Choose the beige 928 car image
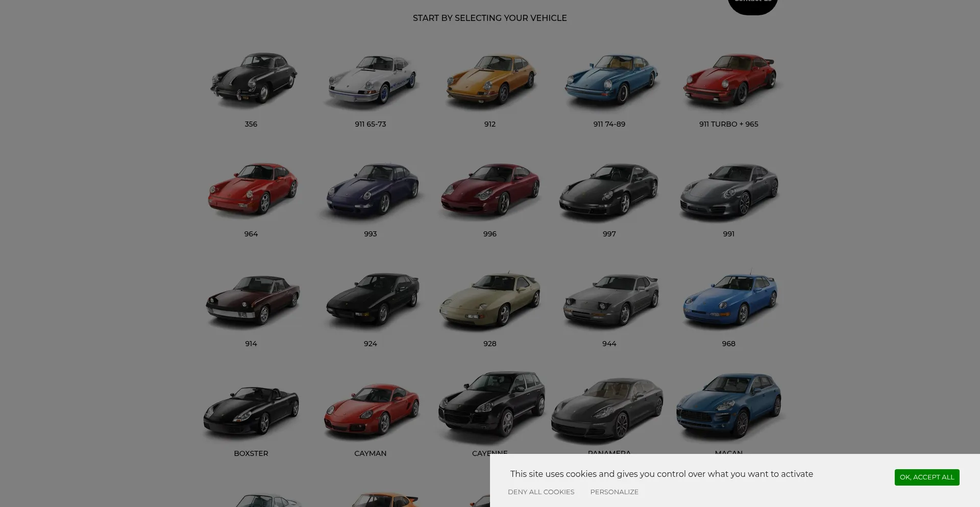Image resolution: width=980 pixels, height=507 pixels. click(491, 299)
